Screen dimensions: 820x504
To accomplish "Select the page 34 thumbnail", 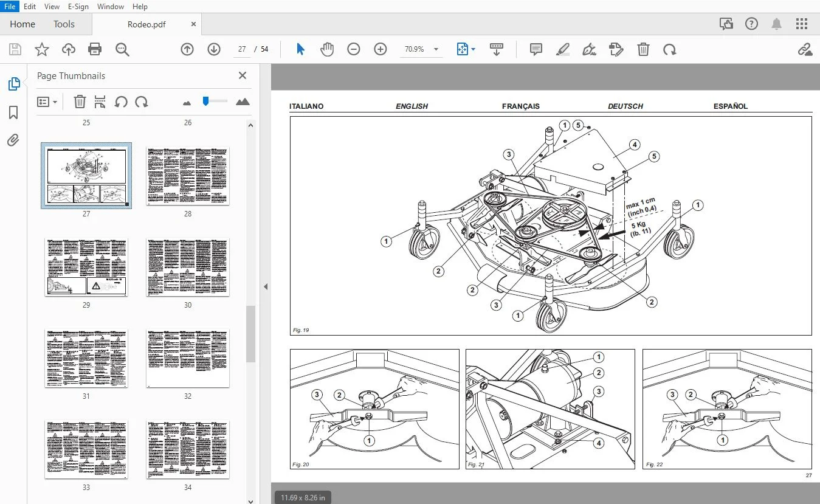I will tap(188, 449).
